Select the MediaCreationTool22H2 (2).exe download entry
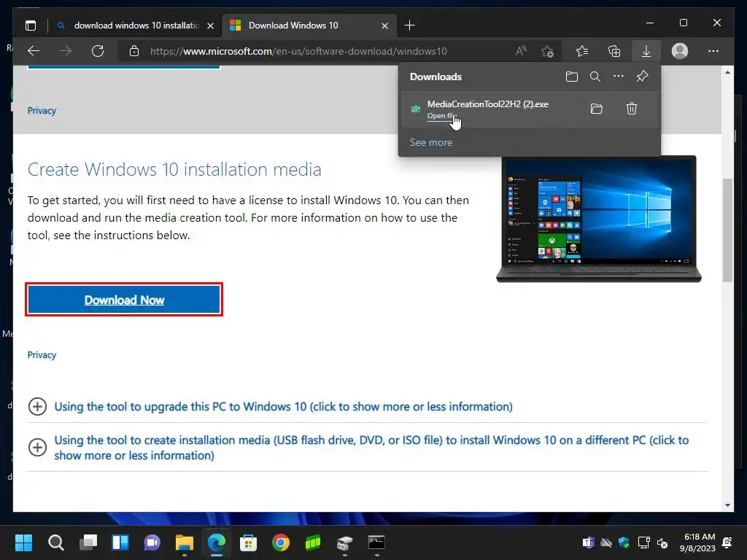Image resolution: width=747 pixels, height=560 pixels. point(530,109)
